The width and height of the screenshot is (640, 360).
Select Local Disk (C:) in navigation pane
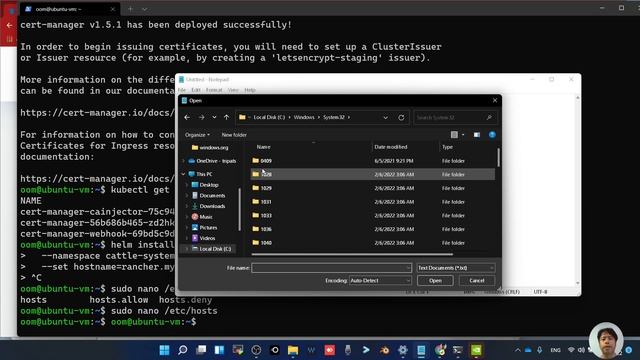211,249
